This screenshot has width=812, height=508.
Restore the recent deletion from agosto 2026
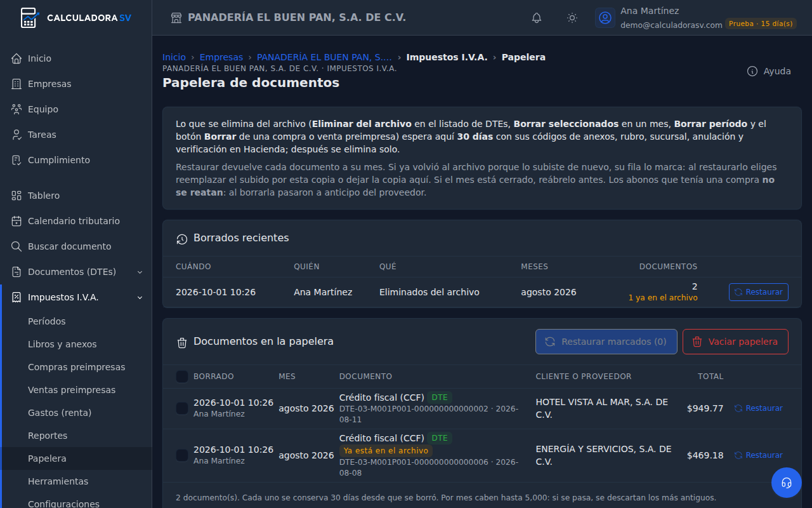point(759,292)
